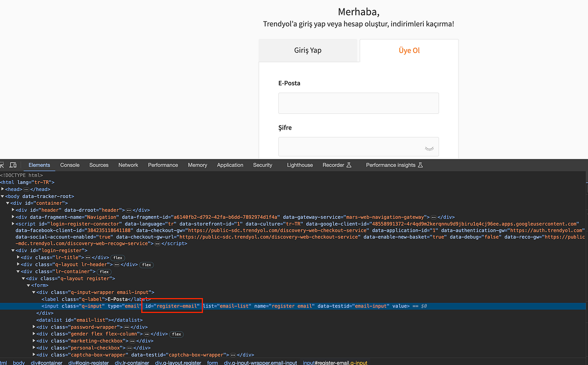588x365 pixels.
Task: Click div#login-register in breadcrumb bar
Action: coord(89,363)
